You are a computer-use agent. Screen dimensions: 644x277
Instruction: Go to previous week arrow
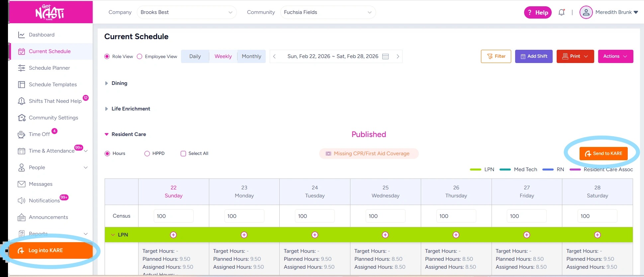coord(274,56)
